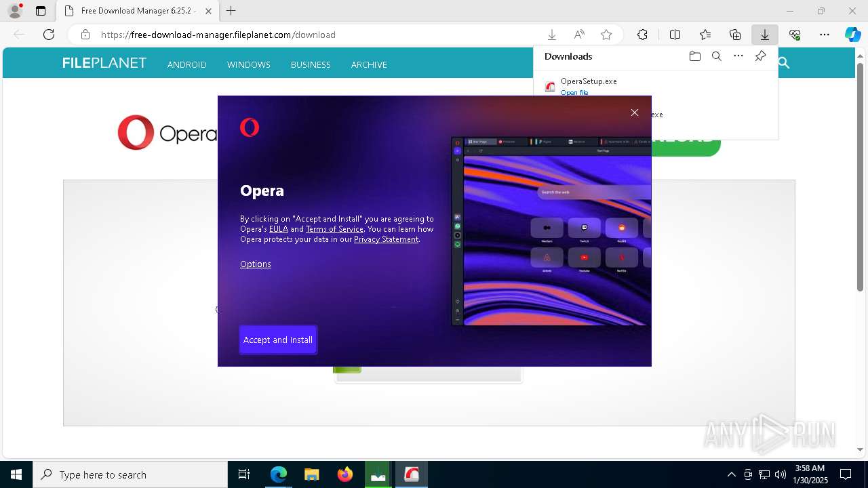Open Microsoft Edge from taskbar
The height and width of the screenshot is (488, 868).
pos(279,474)
